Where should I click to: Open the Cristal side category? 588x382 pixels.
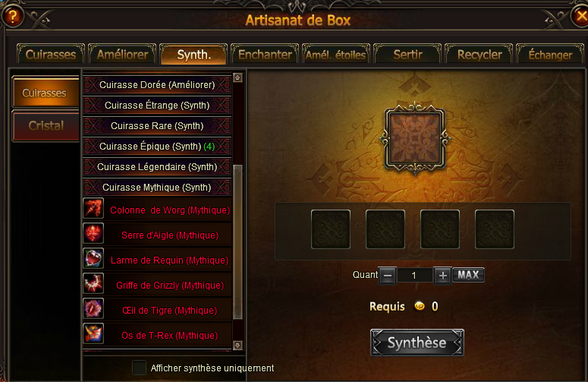tap(46, 126)
